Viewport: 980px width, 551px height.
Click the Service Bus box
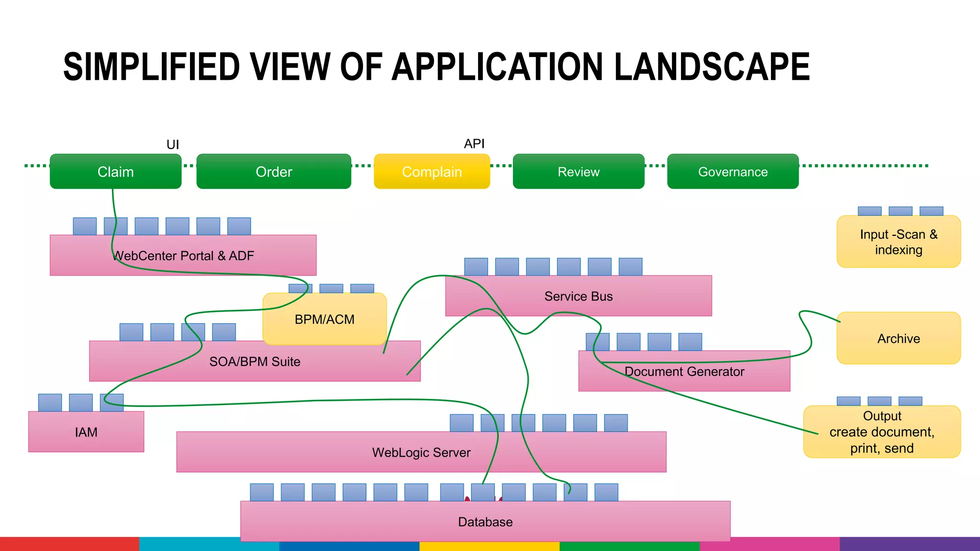[579, 296]
